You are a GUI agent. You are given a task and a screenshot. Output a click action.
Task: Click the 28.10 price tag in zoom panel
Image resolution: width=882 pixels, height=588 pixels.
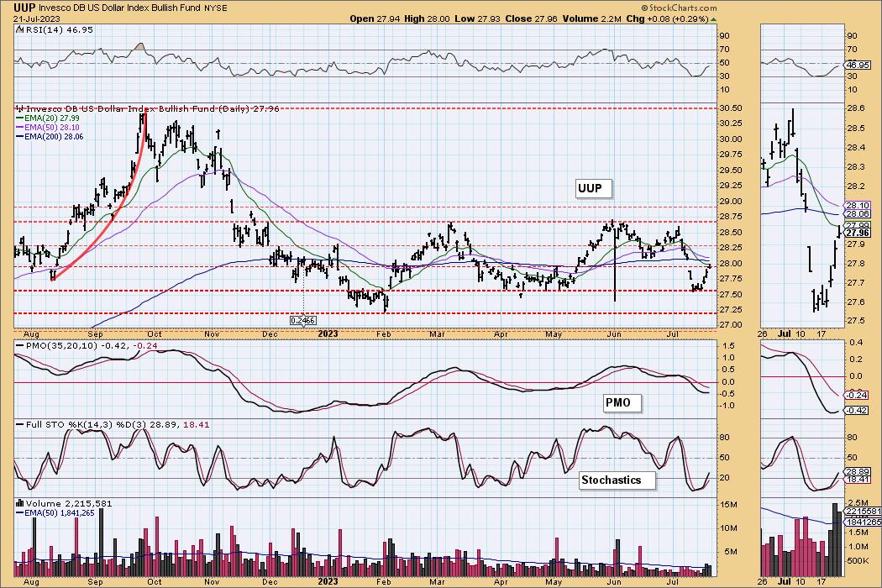(x=858, y=205)
